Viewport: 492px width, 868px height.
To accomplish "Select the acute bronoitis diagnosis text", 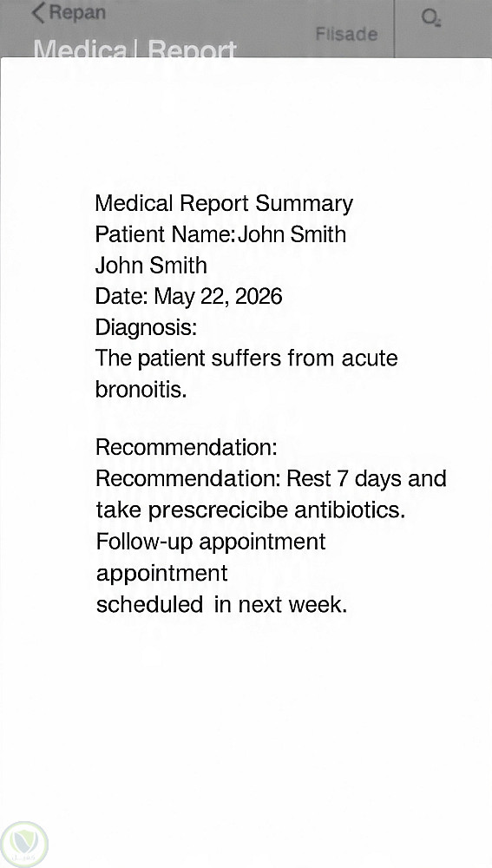I will (246, 373).
